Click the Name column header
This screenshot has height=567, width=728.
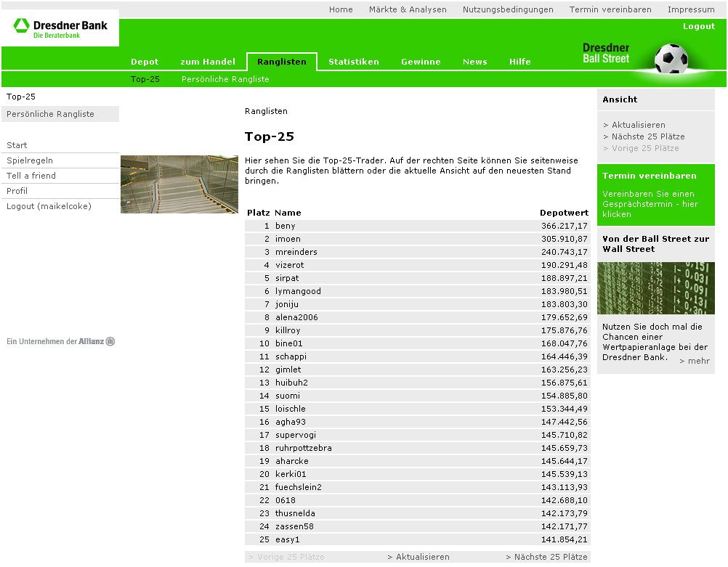tap(288, 213)
